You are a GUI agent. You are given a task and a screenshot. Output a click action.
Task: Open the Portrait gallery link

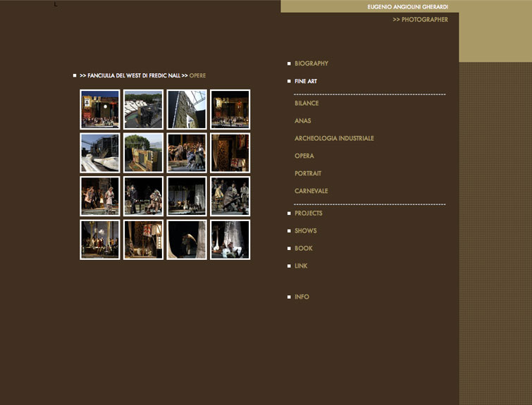coord(308,173)
